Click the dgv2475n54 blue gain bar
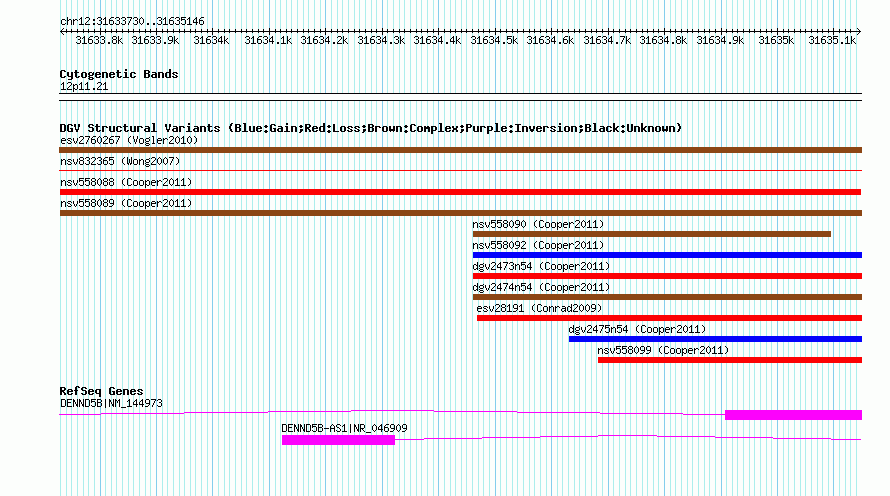 click(715, 339)
